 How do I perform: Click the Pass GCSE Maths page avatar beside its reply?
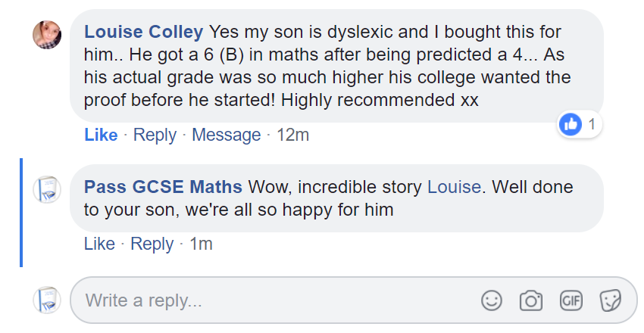[x=47, y=189]
